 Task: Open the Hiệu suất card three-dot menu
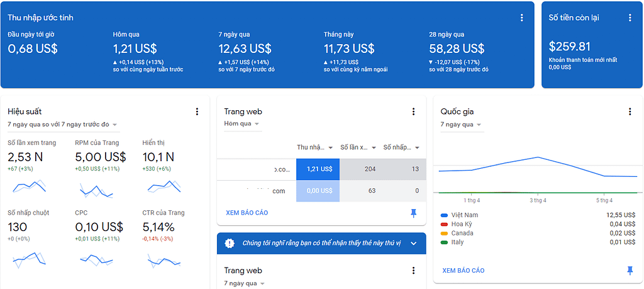[197, 111]
